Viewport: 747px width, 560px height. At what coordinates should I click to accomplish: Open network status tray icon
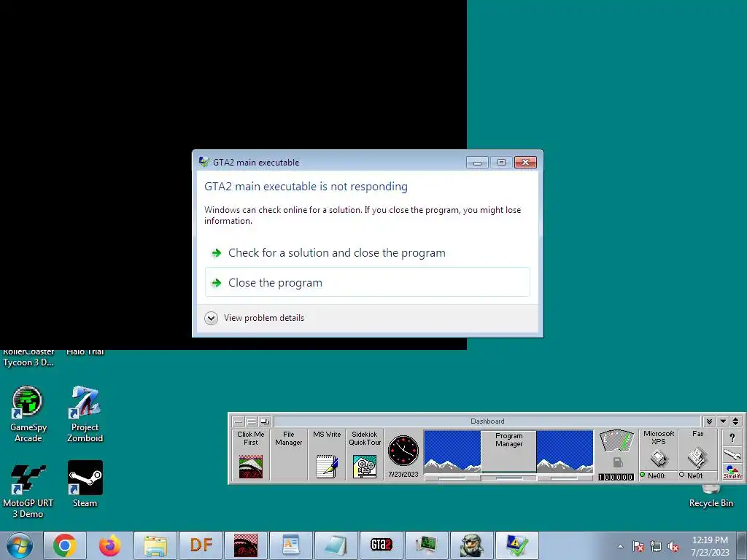tap(656, 547)
